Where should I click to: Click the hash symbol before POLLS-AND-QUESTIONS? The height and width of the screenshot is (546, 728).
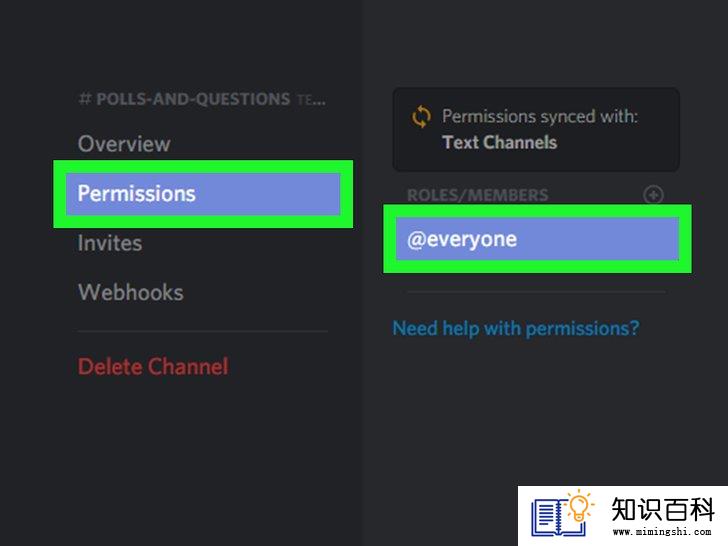click(85, 99)
